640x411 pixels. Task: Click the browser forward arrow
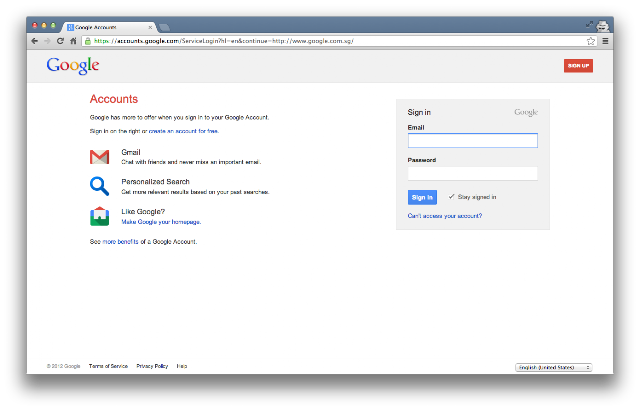click(x=47, y=41)
